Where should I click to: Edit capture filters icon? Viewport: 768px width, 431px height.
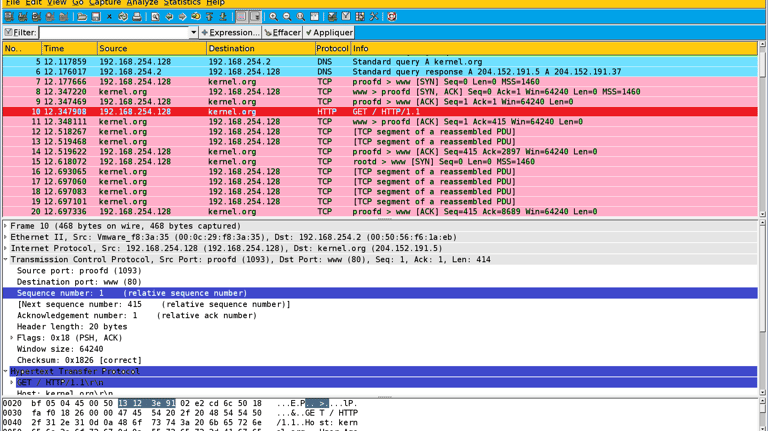(x=333, y=17)
